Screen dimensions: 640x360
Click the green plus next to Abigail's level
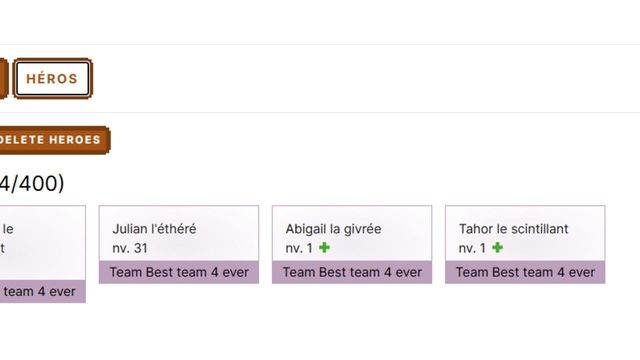click(x=324, y=247)
